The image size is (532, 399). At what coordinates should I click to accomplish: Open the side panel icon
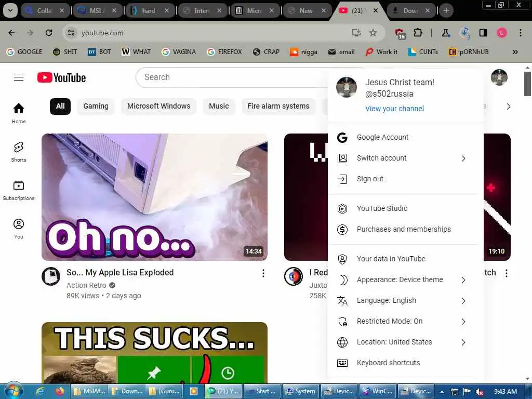pyautogui.click(x=483, y=33)
